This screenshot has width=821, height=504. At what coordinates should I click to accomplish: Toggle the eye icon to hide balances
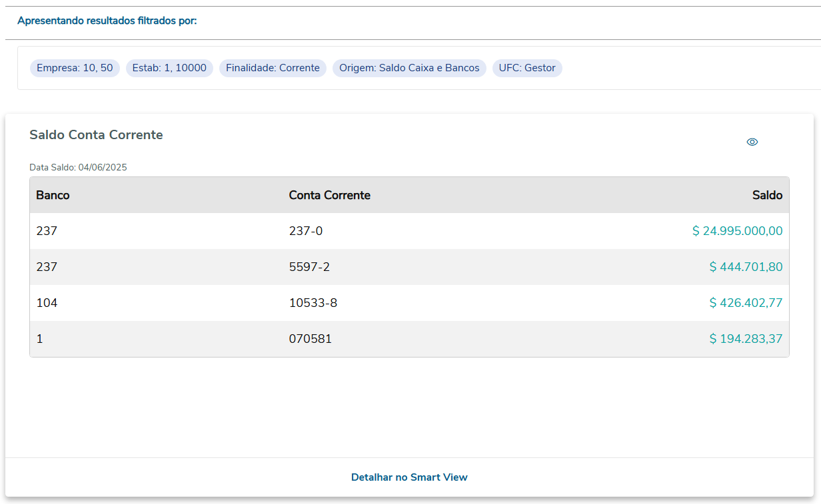point(752,142)
